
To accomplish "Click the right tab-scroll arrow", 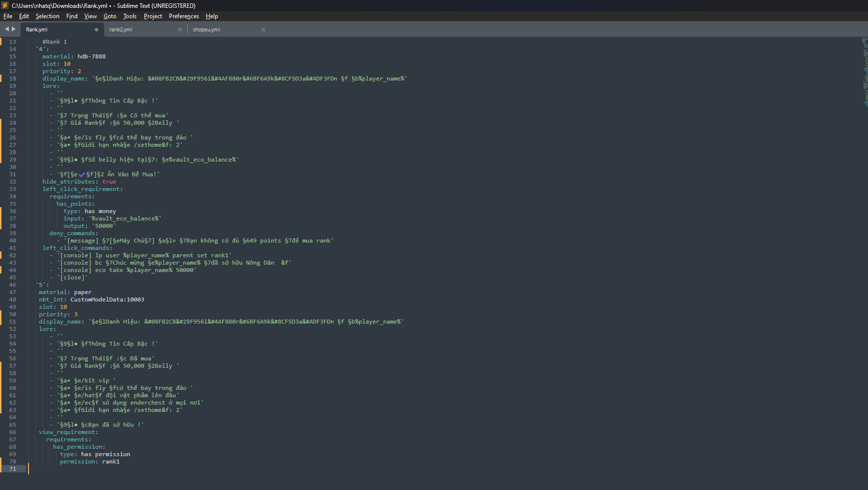I will pyautogui.click(x=14, y=29).
